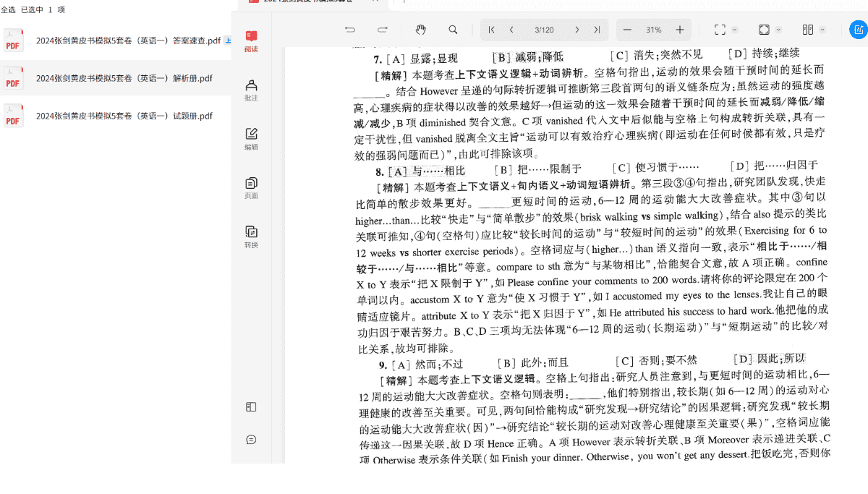Open search with the magnifier icon
This screenshot has height=494, width=868.
click(x=453, y=30)
